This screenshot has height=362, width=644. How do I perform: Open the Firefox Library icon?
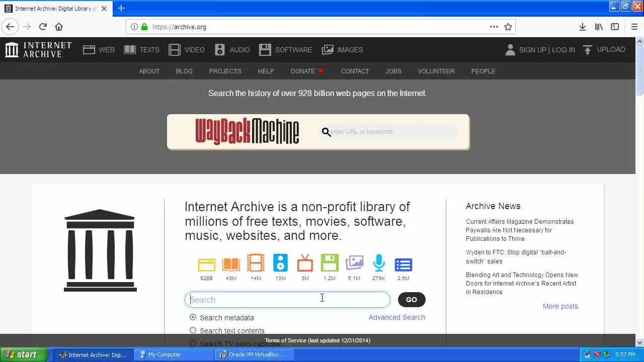pos(599,27)
